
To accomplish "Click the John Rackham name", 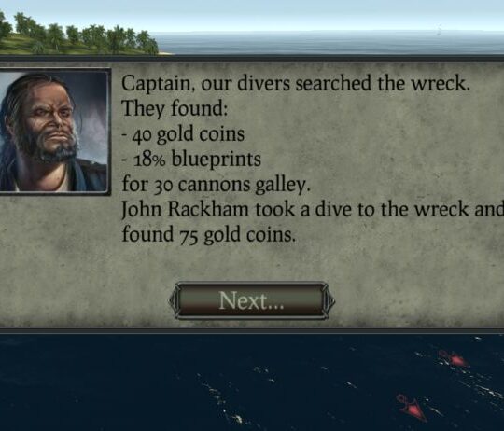I will [x=185, y=209].
